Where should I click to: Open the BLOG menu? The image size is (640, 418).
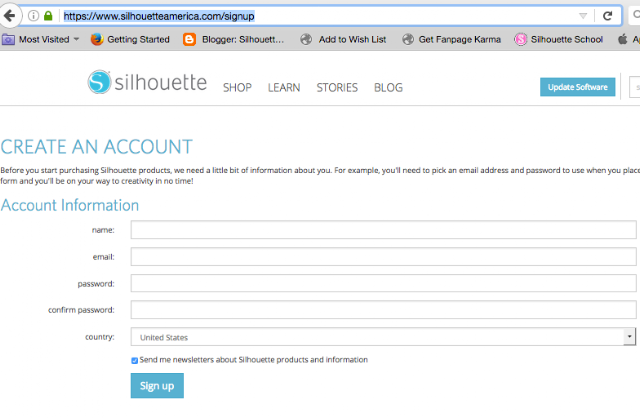click(x=388, y=87)
